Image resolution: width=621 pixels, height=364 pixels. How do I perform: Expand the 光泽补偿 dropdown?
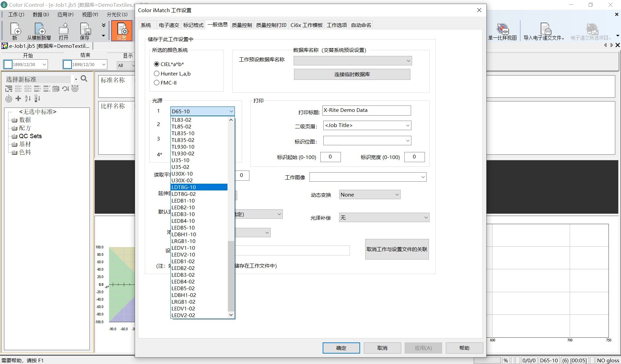384,218
